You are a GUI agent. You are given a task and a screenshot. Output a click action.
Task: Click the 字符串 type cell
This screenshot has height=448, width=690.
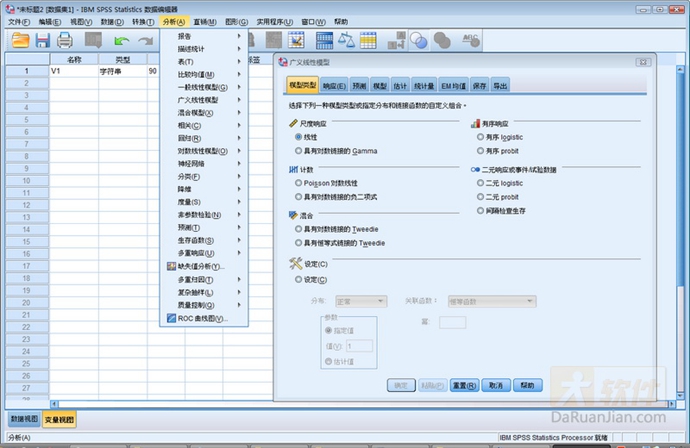(123, 71)
